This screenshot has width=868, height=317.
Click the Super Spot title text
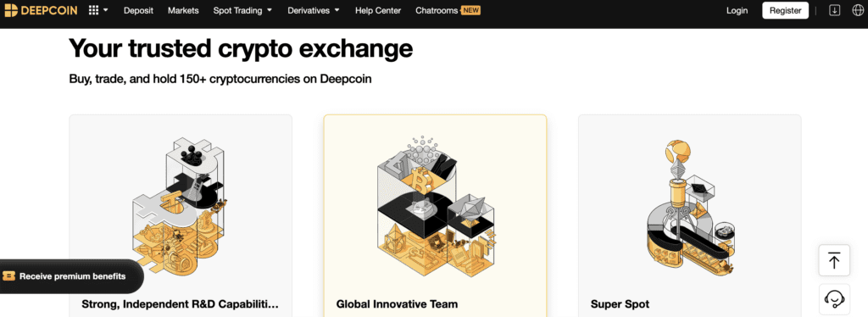point(620,304)
